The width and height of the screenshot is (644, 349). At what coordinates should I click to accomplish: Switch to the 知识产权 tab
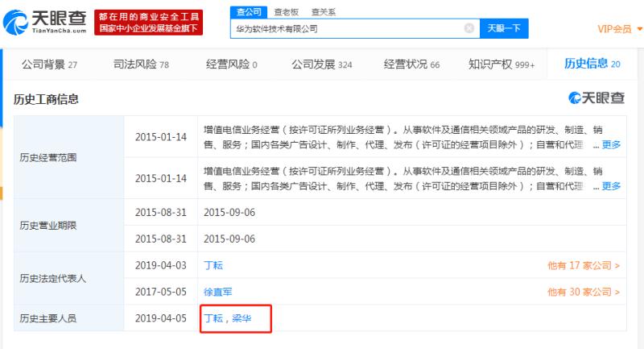pos(502,64)
